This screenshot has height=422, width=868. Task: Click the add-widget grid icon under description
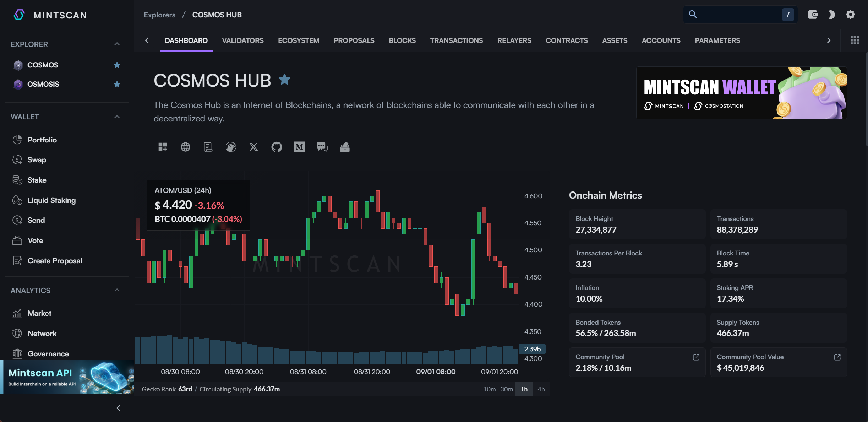163,147
